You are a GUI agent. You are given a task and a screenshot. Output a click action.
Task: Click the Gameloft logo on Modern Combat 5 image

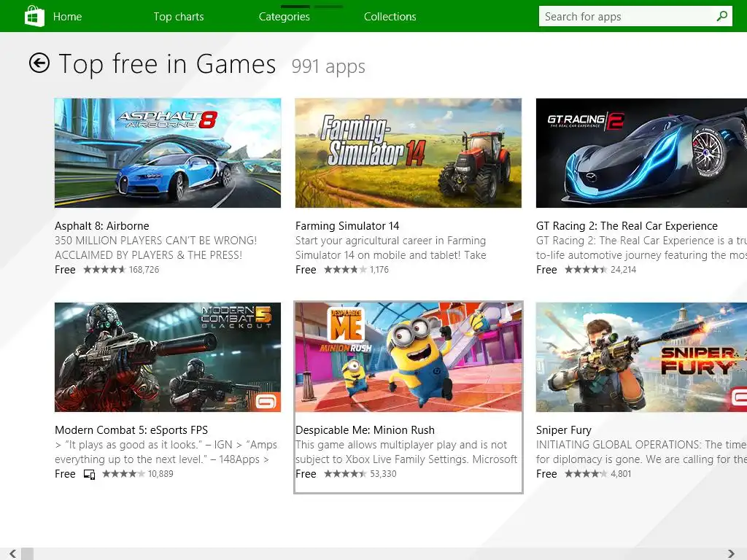tap(266, 402)
